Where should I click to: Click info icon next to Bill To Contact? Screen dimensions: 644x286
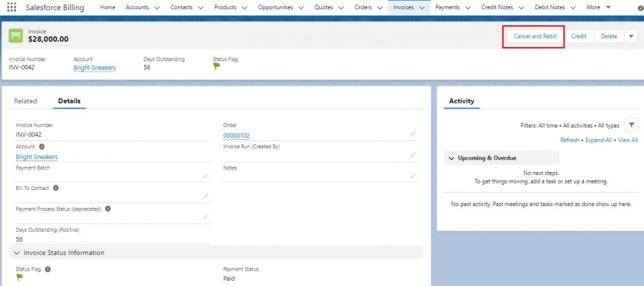click(x=56, y=188)
